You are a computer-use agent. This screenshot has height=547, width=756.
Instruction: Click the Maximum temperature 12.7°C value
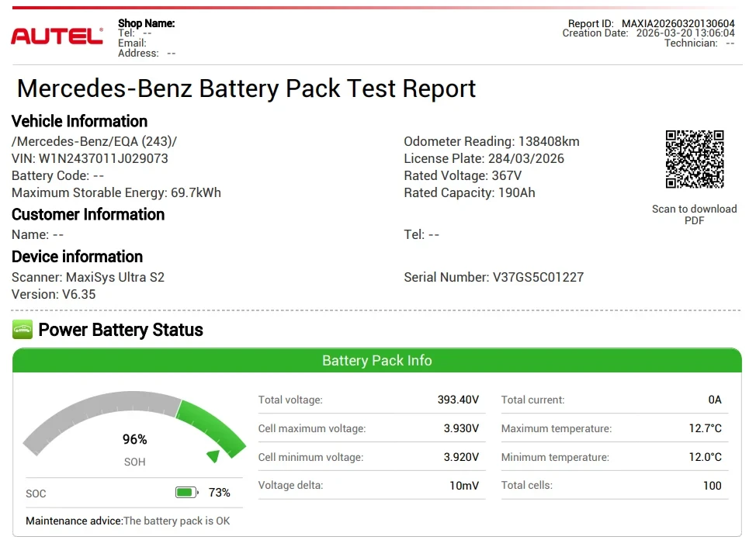705,428
